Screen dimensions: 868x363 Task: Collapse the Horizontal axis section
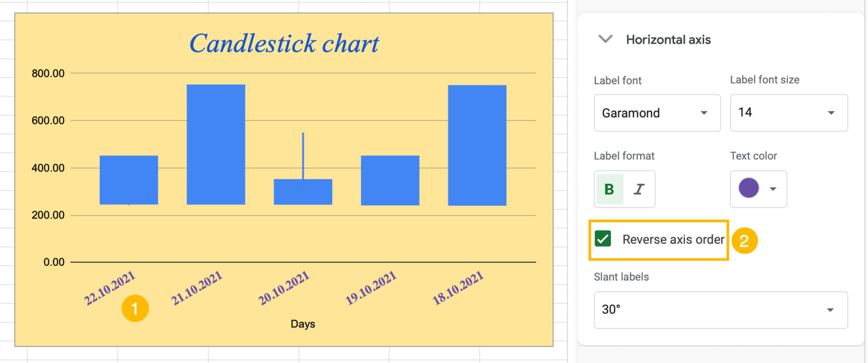click(605, 40)
